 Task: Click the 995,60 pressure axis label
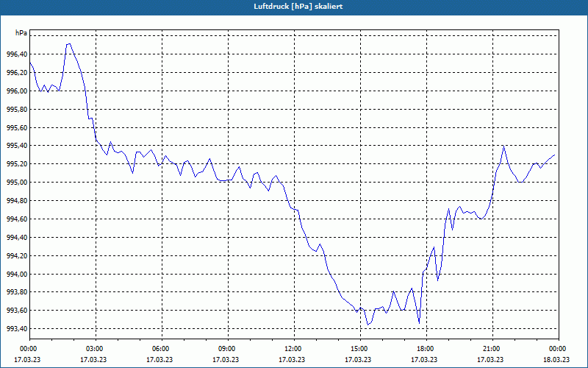tap(17, 128)
